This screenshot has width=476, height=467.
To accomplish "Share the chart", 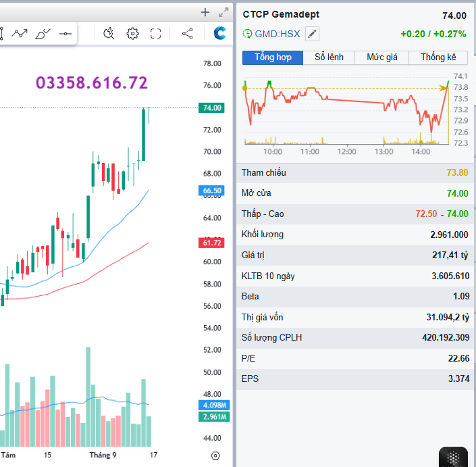I will pos(188,33).
